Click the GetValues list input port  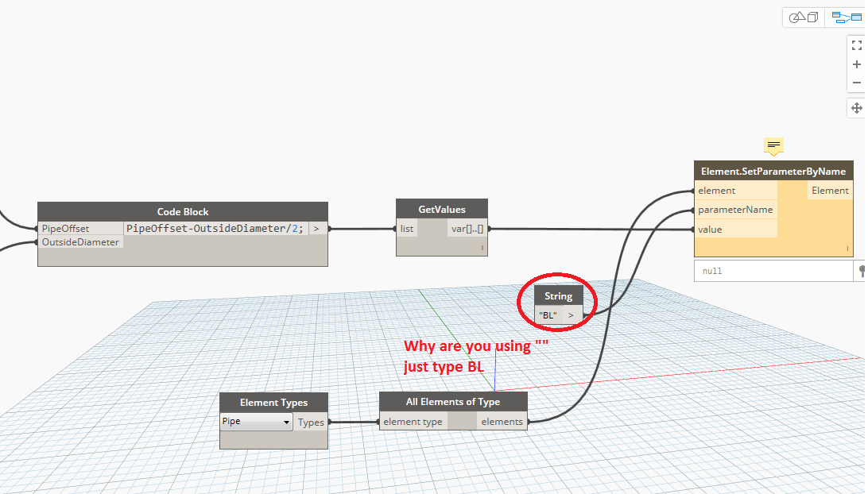pyautogui.click(x=408, y=229)
